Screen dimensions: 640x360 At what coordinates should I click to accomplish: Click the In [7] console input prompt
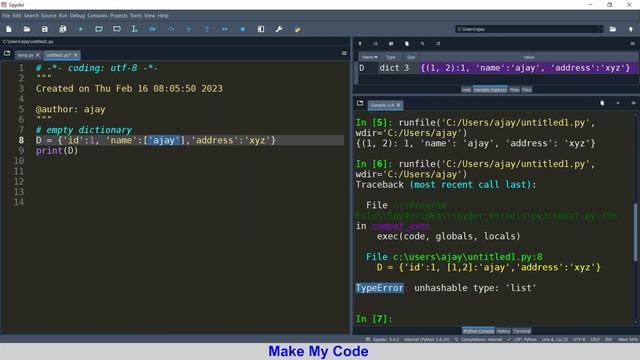pos(374,319)
